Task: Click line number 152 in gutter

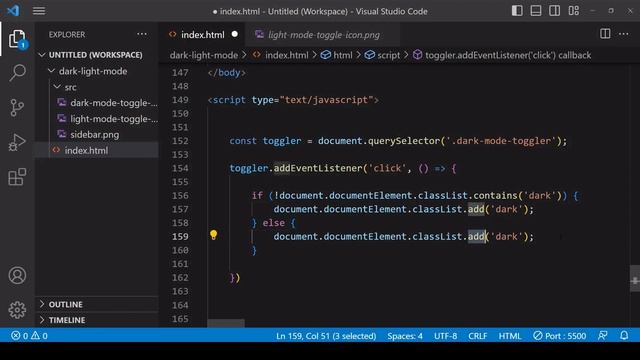Action: tap(180, 141)
